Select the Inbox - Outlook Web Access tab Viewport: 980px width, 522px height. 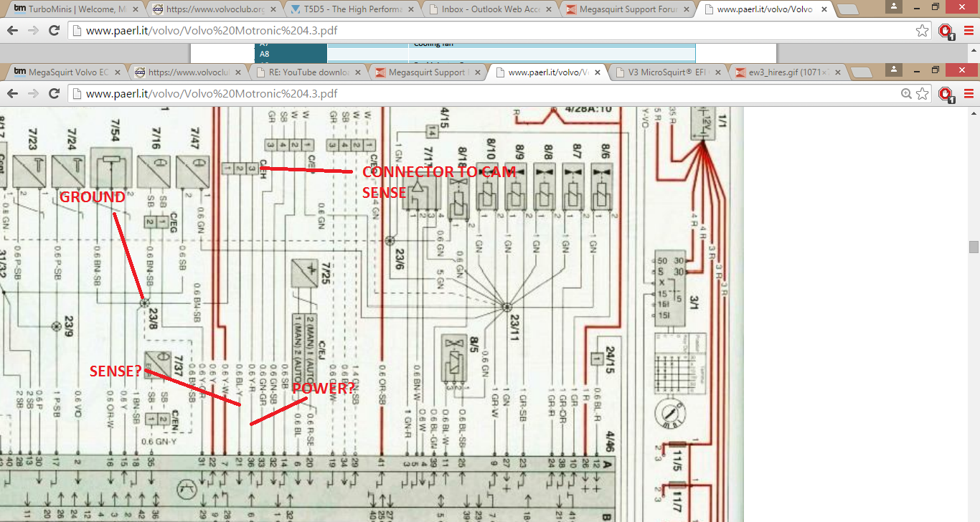489,9
